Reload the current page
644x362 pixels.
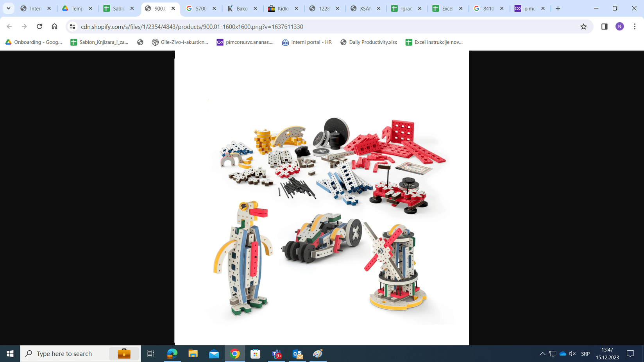39,27
